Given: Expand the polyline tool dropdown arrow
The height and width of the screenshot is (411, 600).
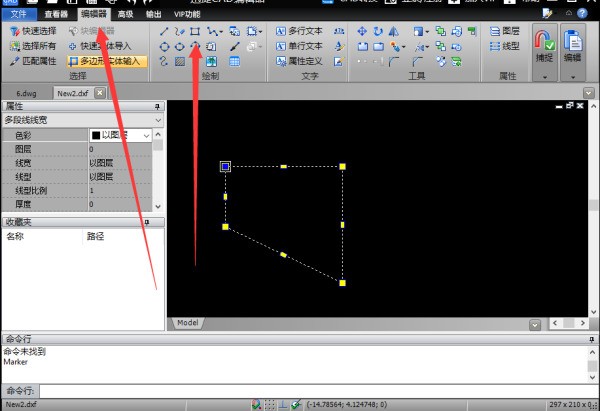Looking at the screenshot, I should 221,32.
